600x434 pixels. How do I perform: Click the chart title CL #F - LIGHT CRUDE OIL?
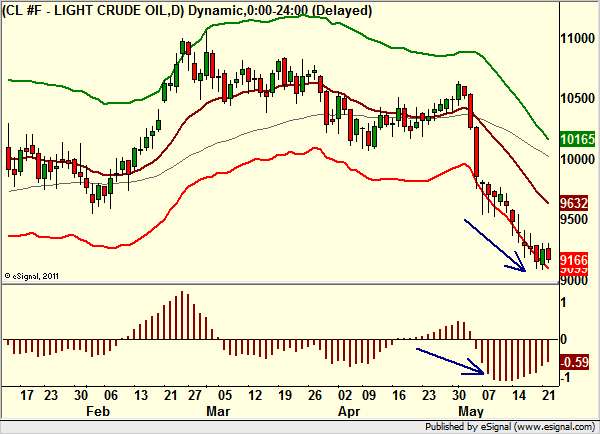pyautogui.click(x=187, y=10)
